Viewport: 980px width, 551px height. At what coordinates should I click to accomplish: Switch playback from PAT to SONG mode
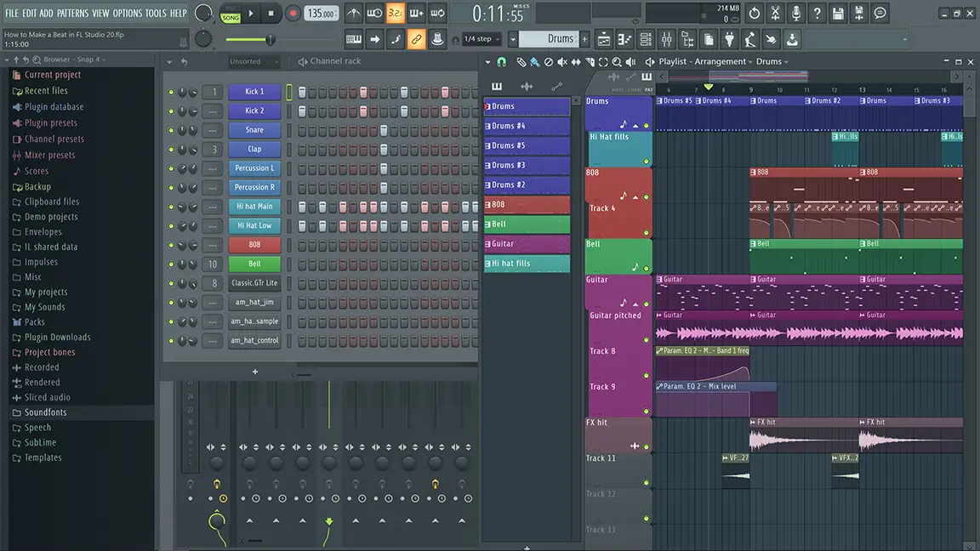(x=230, y=13)
